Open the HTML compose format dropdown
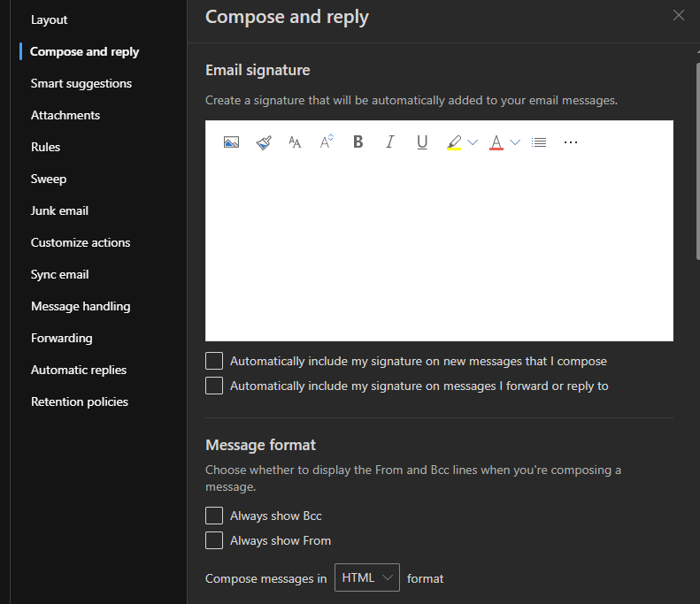 coord(367,577)
